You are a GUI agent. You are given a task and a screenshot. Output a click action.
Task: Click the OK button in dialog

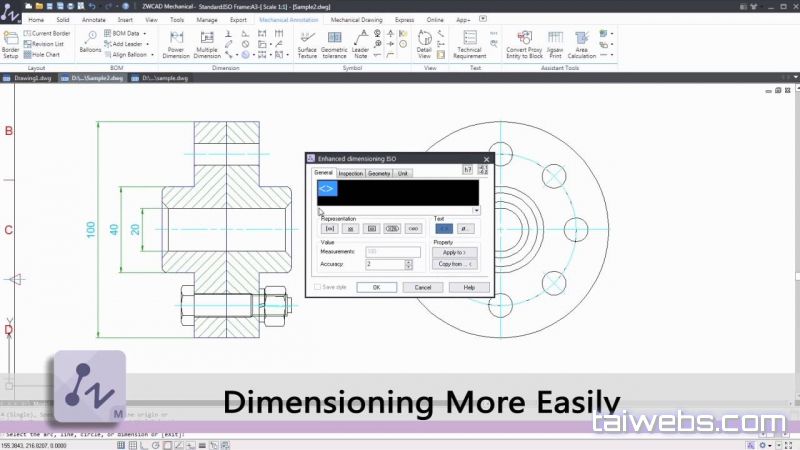tap(376, 287)
